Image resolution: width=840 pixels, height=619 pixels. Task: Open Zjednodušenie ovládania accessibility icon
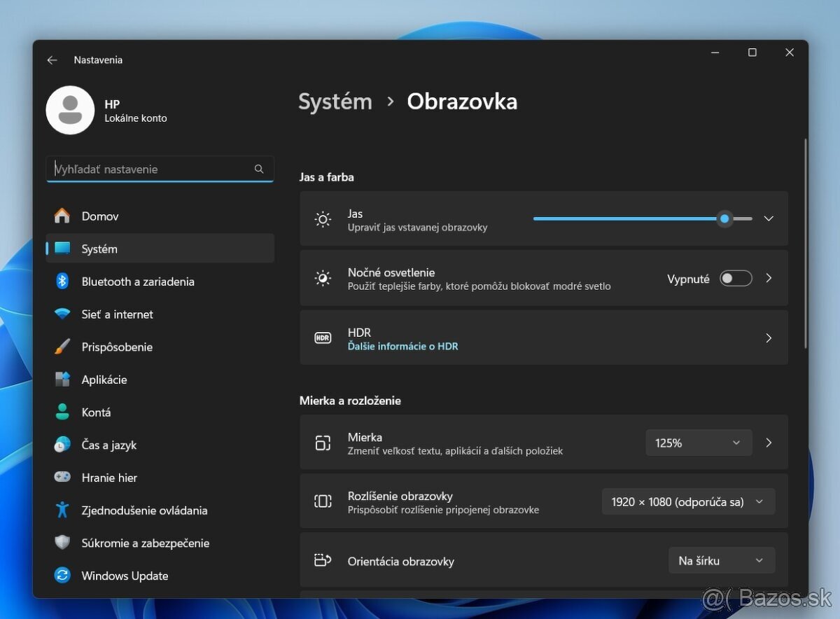click(x=62, y=510)
